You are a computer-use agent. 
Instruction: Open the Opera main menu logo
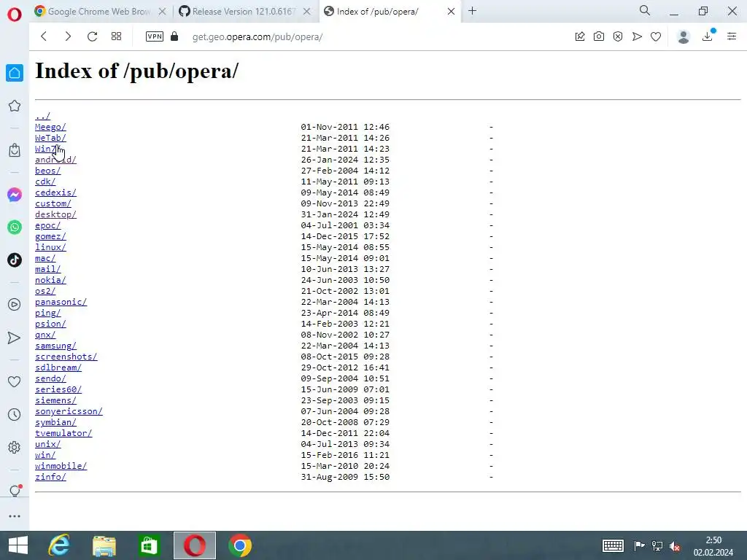[x=15, y=15]
